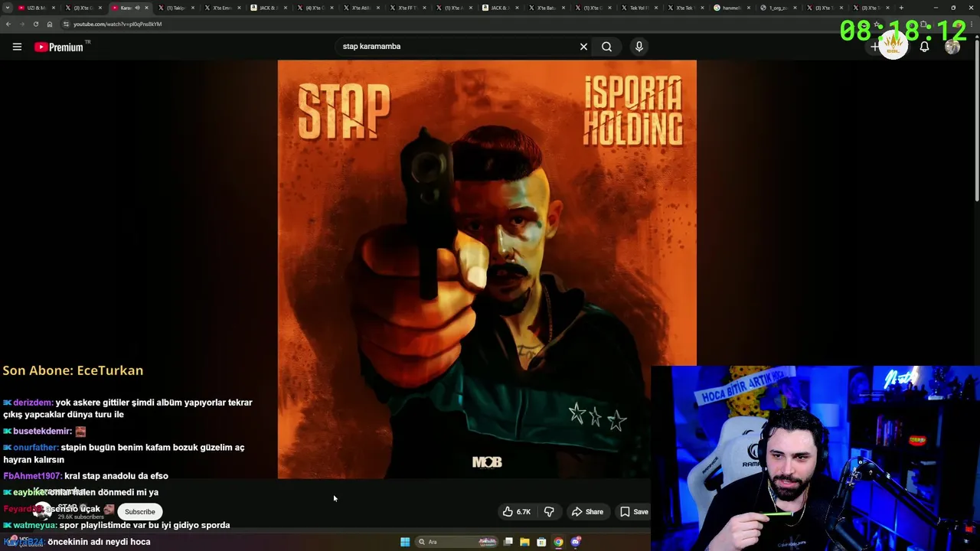Image resolution: width=980 pixels, height=551 pixels.
Task: Open Discord from taskbar
Action: 575,542
